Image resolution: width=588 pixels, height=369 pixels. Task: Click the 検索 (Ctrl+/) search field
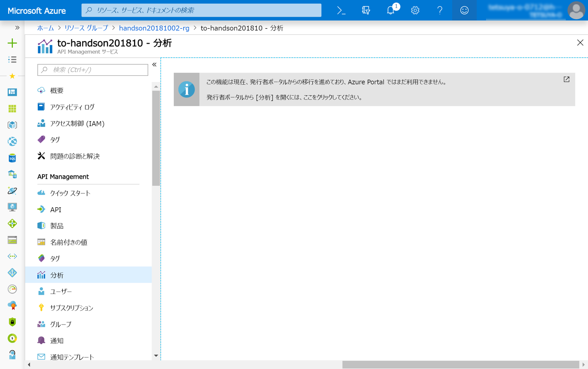[92, 70]
